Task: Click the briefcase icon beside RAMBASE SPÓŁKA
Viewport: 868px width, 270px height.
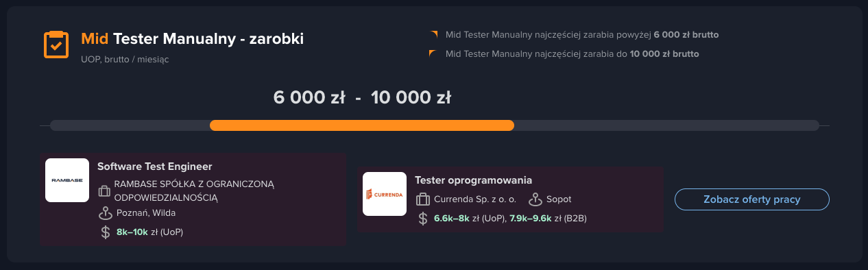Action: click(104, 191)
